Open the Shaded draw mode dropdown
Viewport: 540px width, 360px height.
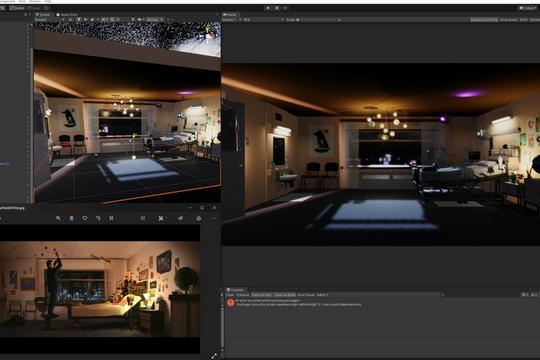click(50, 20)
